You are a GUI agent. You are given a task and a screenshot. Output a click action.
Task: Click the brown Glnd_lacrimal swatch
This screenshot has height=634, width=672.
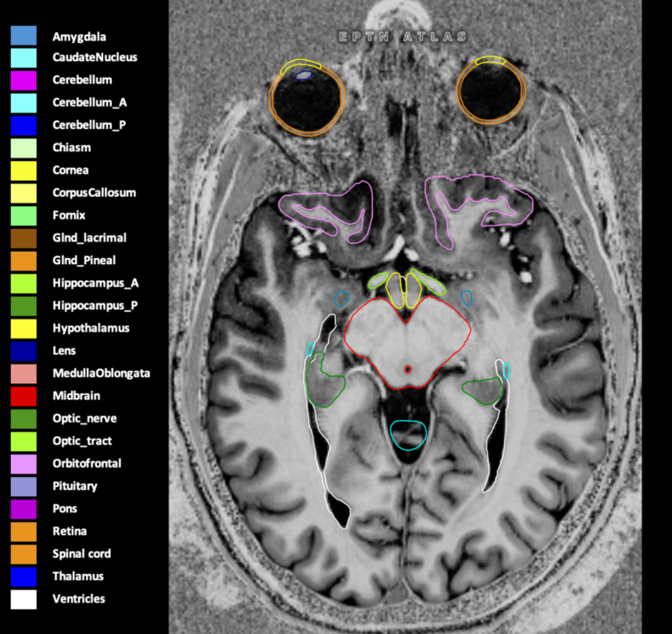[x=23, y=238]
